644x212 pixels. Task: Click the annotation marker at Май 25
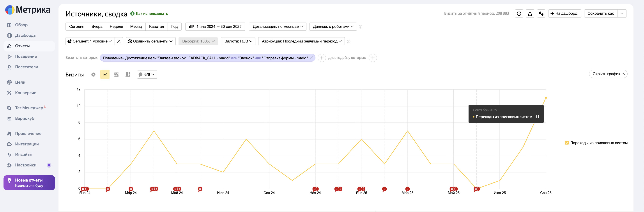coord(453,189)
